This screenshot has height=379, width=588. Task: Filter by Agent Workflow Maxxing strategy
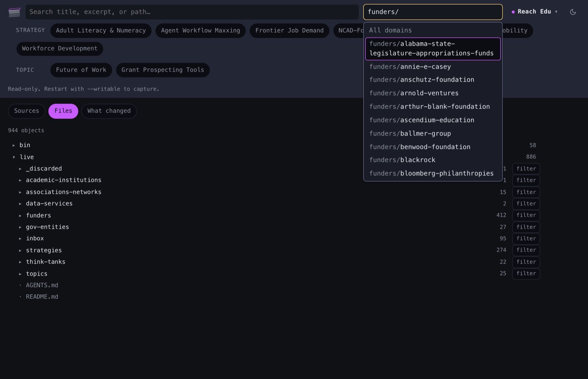coord(201,31)
